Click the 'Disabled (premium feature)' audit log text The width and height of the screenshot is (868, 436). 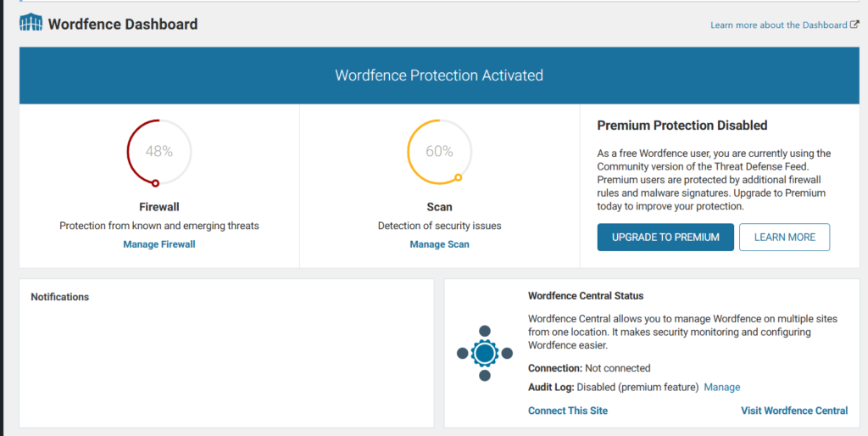pos(637,388)
